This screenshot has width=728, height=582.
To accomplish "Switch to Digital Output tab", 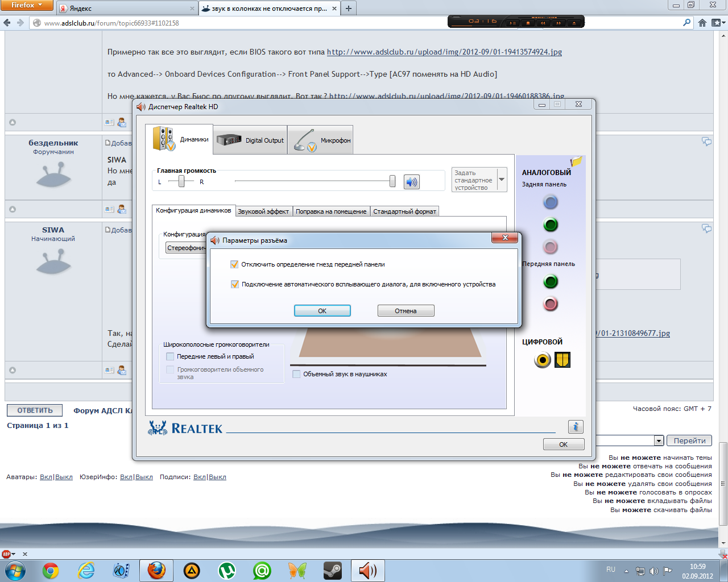I will click(x=250, y=140).
